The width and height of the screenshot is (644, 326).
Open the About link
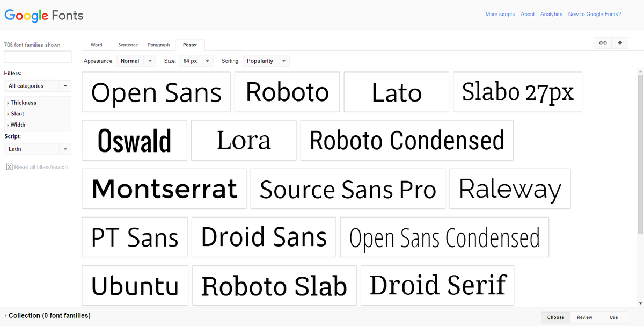528,15
